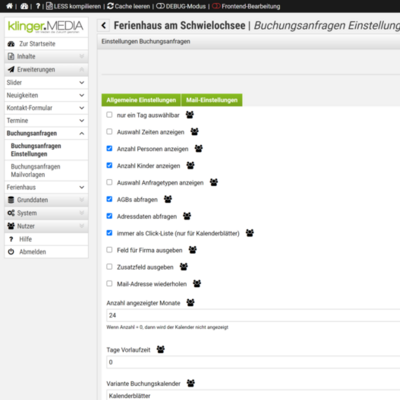The image size is (400, 400).
Task: Click users icon beside Anzahl angezeigter Monate
Action: click(x=190, y=303)
